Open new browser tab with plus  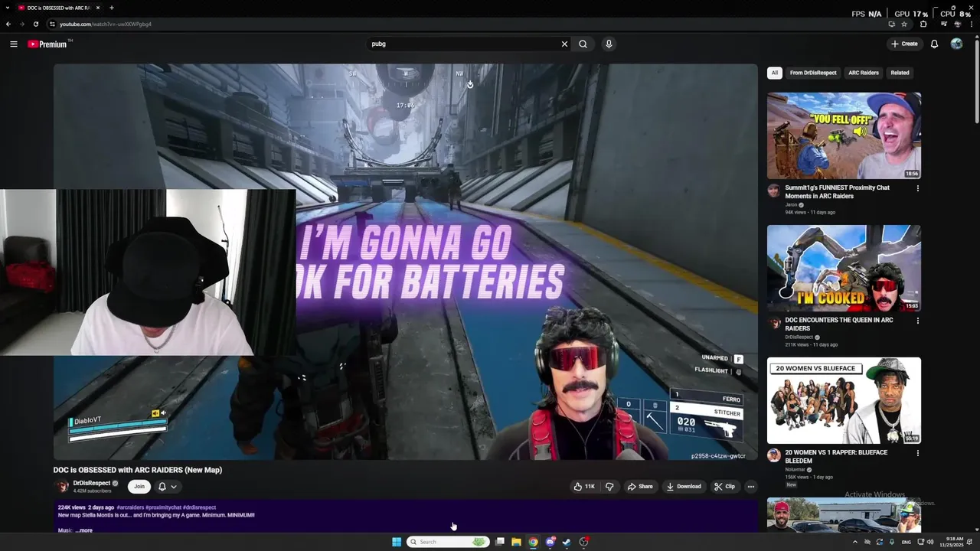click(x=112, y=8)
